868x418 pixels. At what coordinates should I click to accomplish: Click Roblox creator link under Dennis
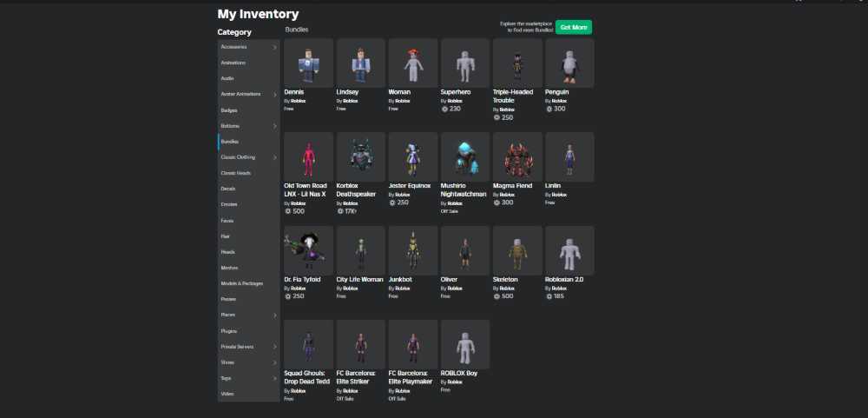coord(298,101)
